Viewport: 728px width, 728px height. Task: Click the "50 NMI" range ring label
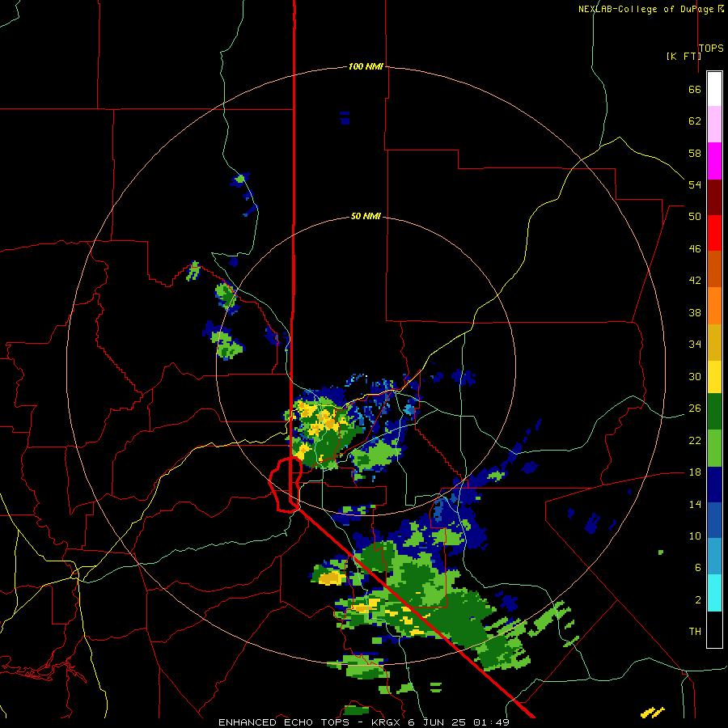[x=366, y=216]
